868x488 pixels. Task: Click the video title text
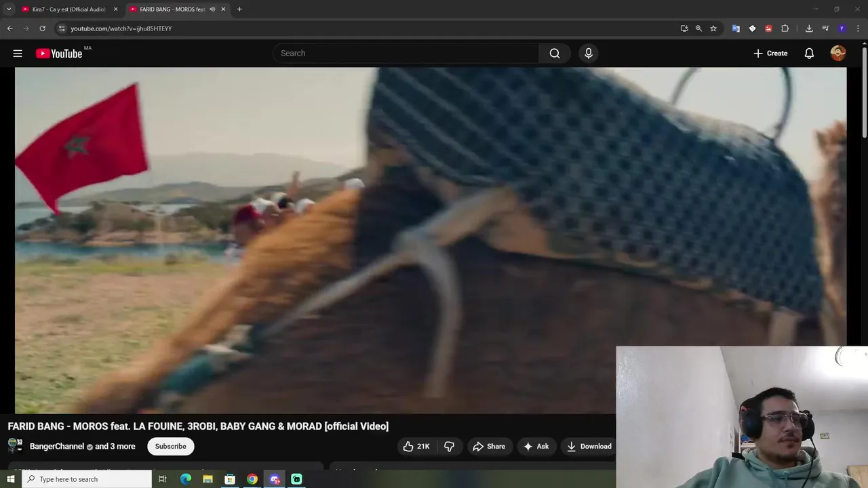click(198, 426)
